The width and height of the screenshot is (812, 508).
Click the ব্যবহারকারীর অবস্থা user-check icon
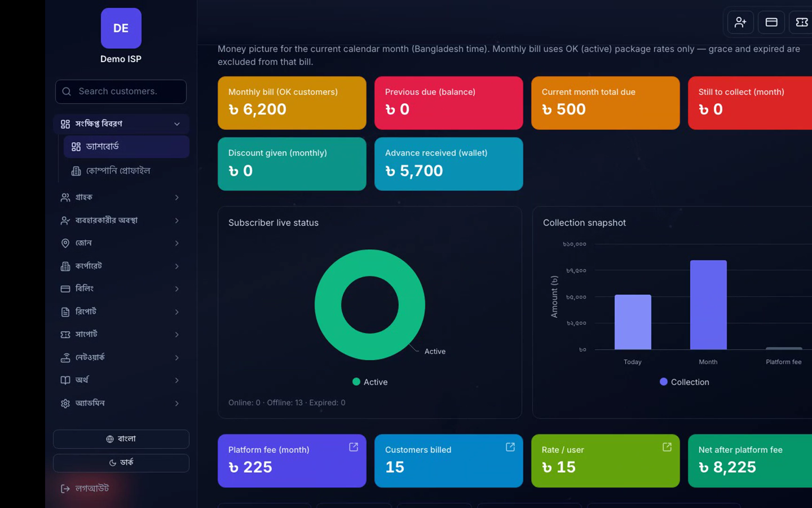pos(65,221)
